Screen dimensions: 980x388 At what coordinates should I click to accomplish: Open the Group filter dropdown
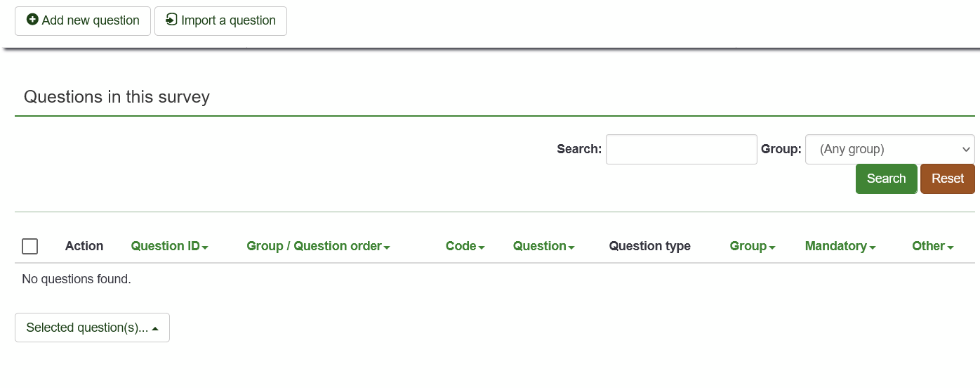pyautogui.click(x=889, y=149)
